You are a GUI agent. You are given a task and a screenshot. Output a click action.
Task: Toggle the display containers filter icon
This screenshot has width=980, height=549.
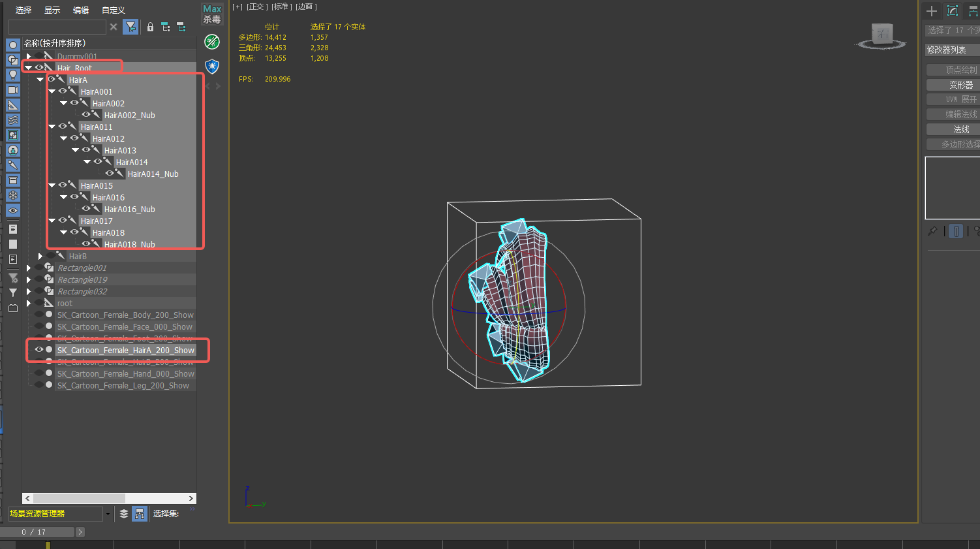pos(13,180)
